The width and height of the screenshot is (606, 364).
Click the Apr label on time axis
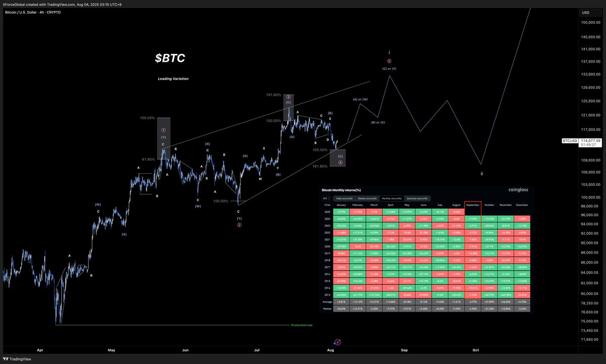pos(40,349)
